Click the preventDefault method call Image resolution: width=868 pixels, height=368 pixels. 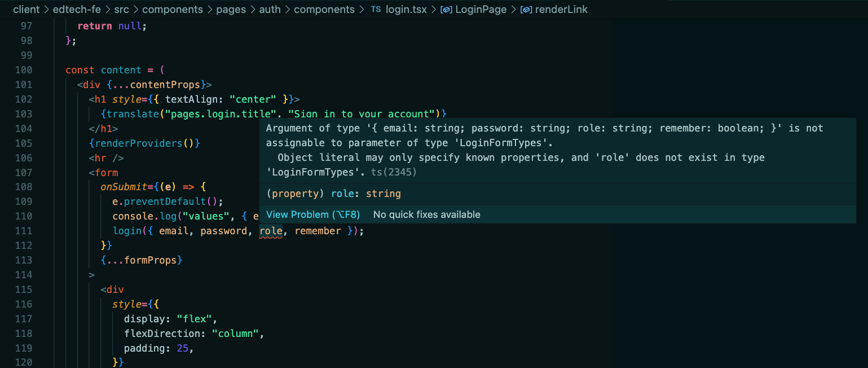point(164,201)
